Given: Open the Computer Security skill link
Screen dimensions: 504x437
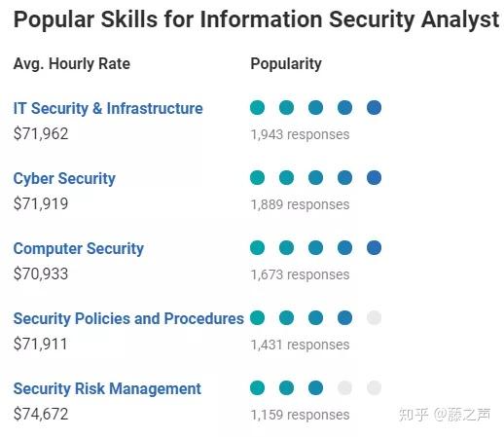Looking at the screenshot, I should [x=79, y=248].
